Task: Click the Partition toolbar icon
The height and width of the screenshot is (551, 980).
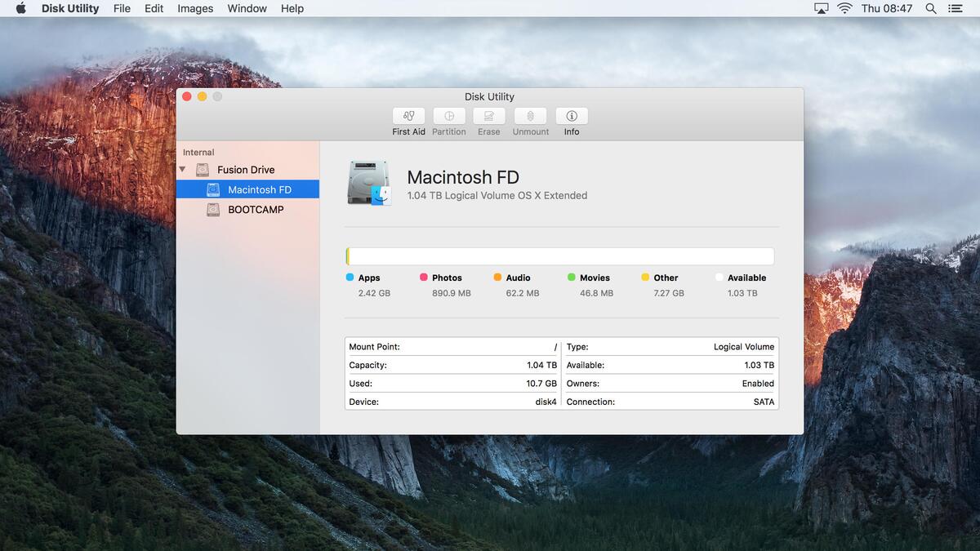Action: 448,116
